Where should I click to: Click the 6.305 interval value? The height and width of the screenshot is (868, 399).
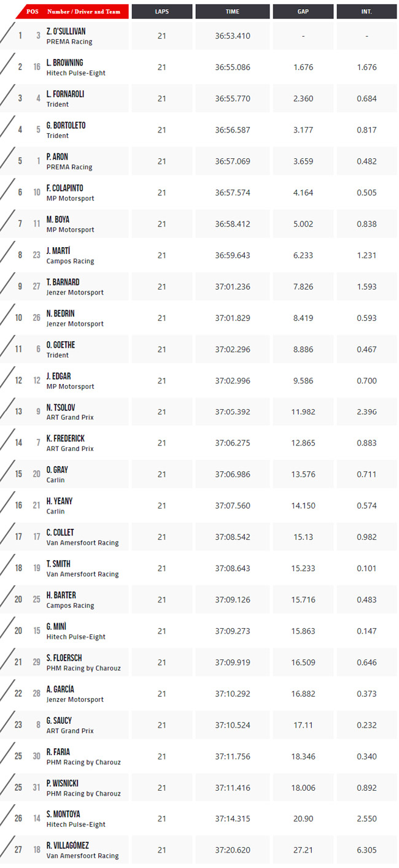tap(366, 850)
